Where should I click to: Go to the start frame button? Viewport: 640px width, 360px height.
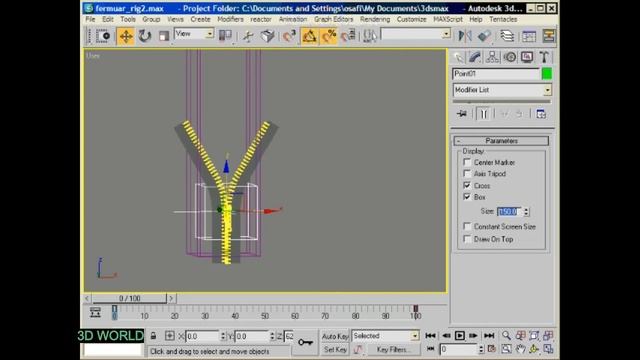430,336
